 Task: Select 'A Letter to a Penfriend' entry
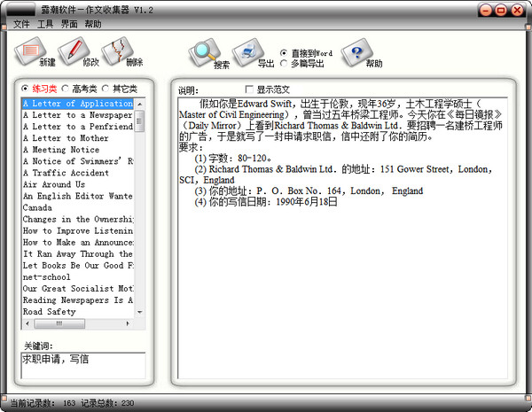coord(78,127)
